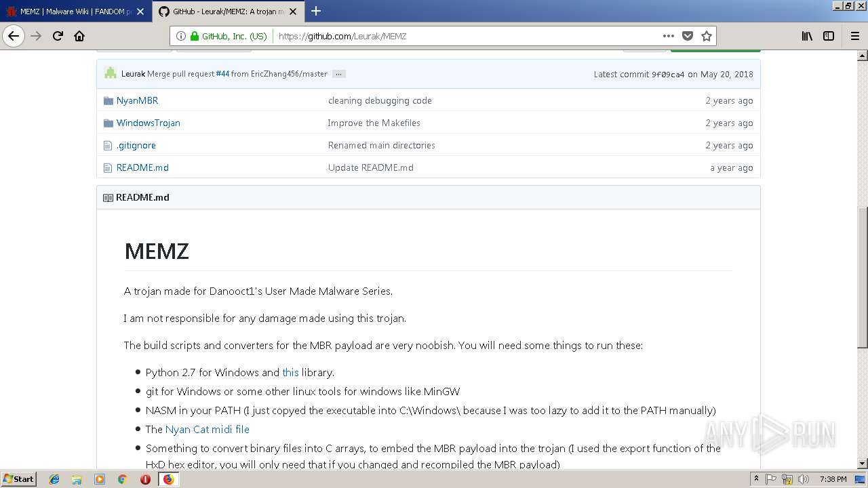Open a new browser tab
The width and height of the screenshot is (868, 488).
[x=316, y=11]
